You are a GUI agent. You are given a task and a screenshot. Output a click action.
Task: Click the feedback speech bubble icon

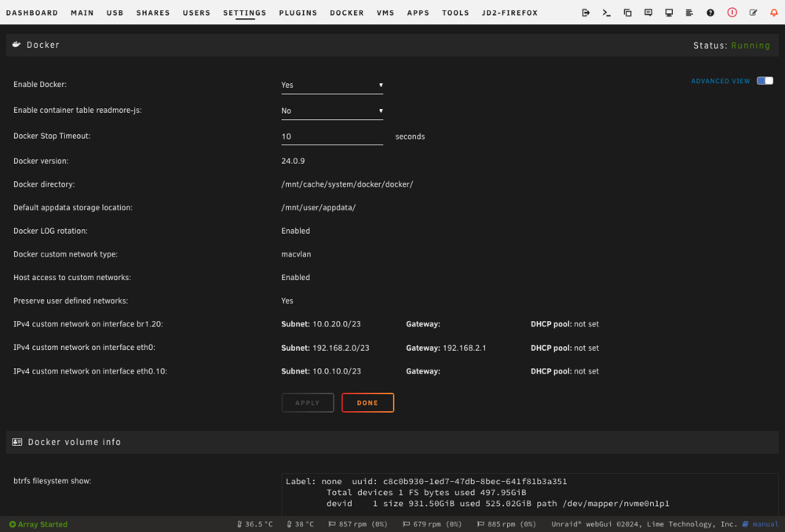648,13
